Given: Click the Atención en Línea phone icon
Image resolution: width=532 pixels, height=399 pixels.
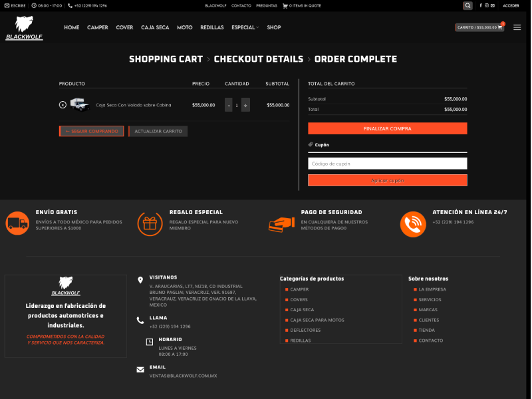Looking at the screenshot, I should (x=413, y=224).
